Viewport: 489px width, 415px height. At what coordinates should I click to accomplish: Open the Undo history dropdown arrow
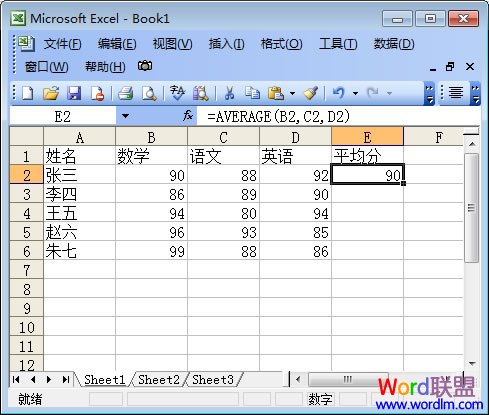(x=355, y=93)
